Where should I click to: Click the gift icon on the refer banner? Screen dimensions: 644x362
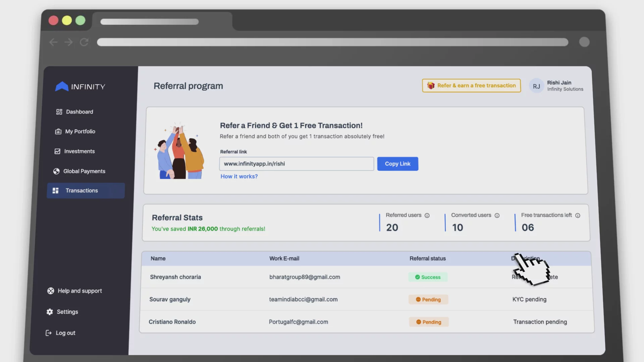pos(431,85)
